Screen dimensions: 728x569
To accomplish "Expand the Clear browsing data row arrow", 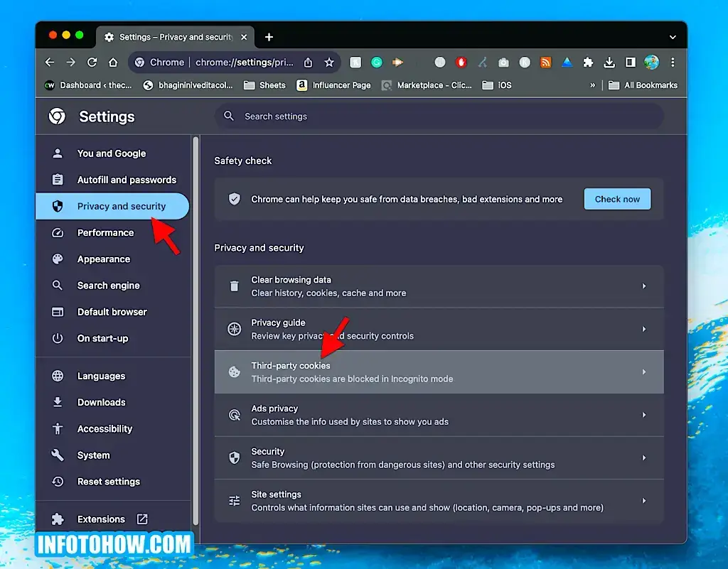I will tap(644, 286).
